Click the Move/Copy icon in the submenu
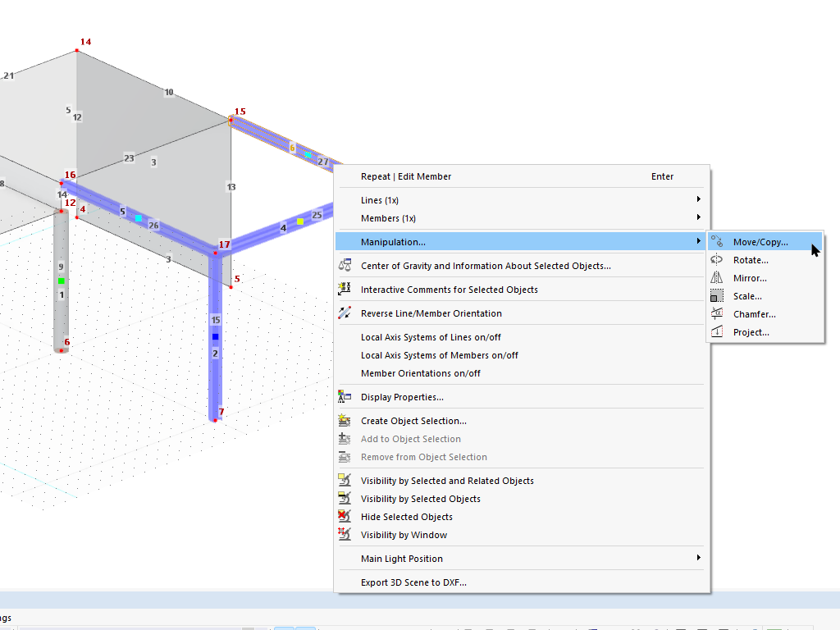The image size is (840, 630). click(717, 242)
